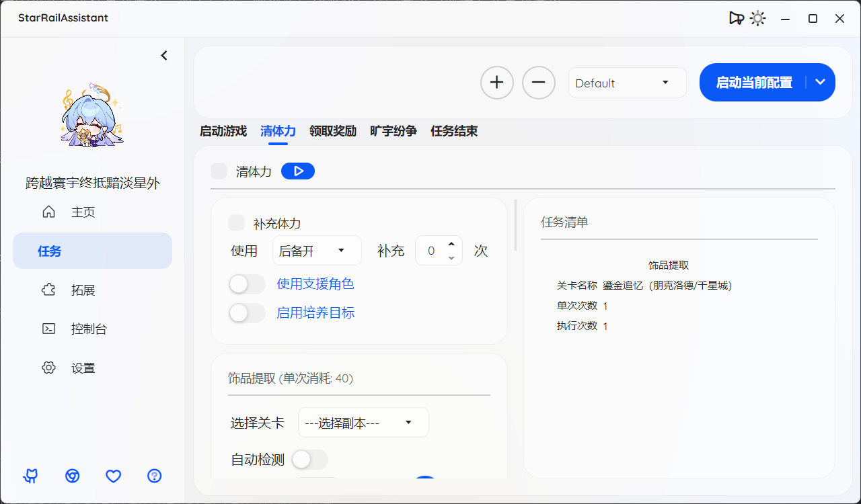Click the plus button to add config
This screenshot has width=861, height=504.
pyautogui.click(x=496, y=82)
